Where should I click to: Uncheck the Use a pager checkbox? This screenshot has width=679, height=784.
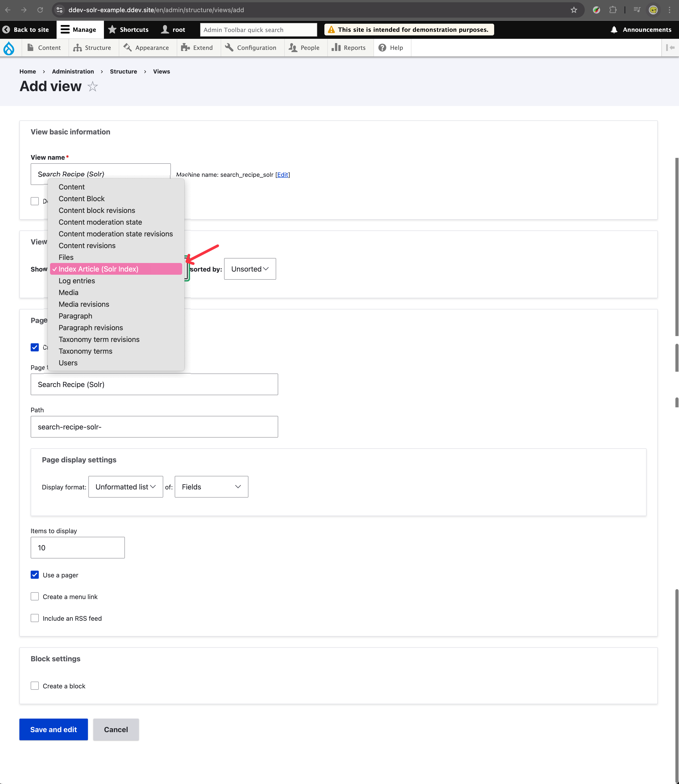coord(35,575)
